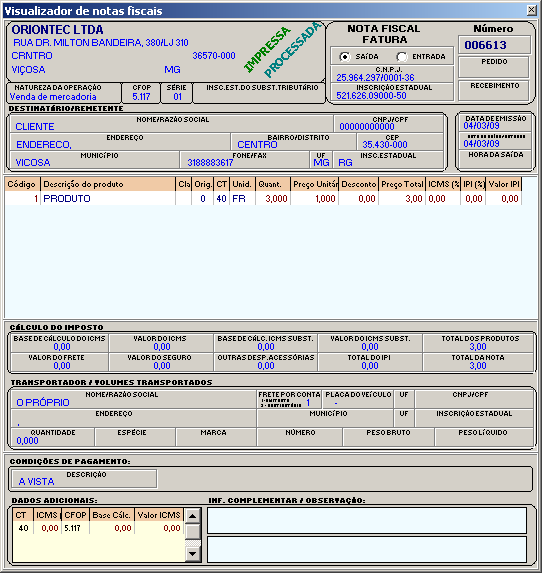
Task: Click the Peso Bruto field
Action: click(388, 437)
